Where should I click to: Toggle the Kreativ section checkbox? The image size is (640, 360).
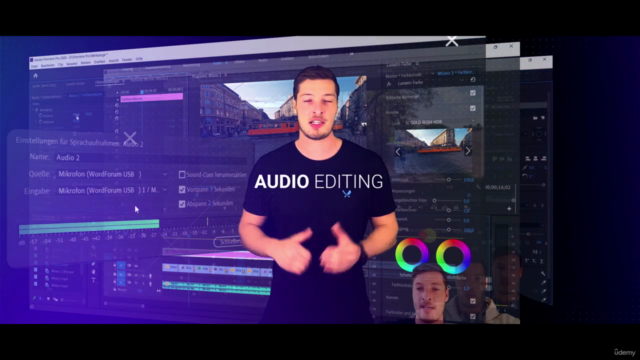[473, 108]
